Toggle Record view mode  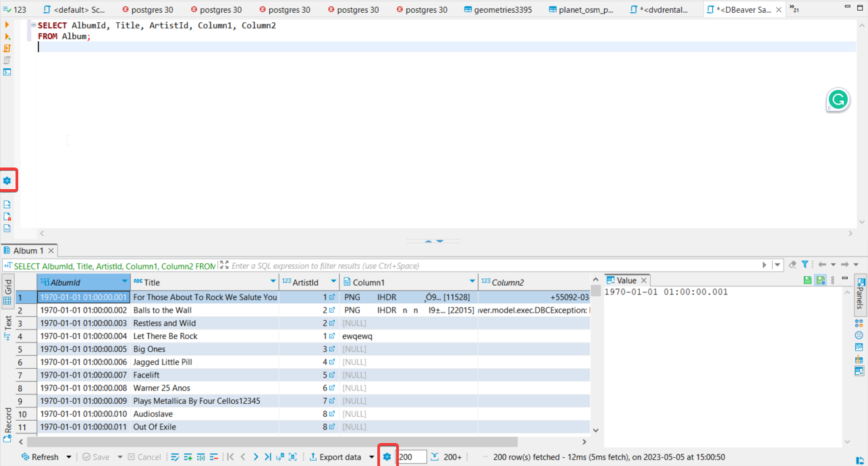8,424
